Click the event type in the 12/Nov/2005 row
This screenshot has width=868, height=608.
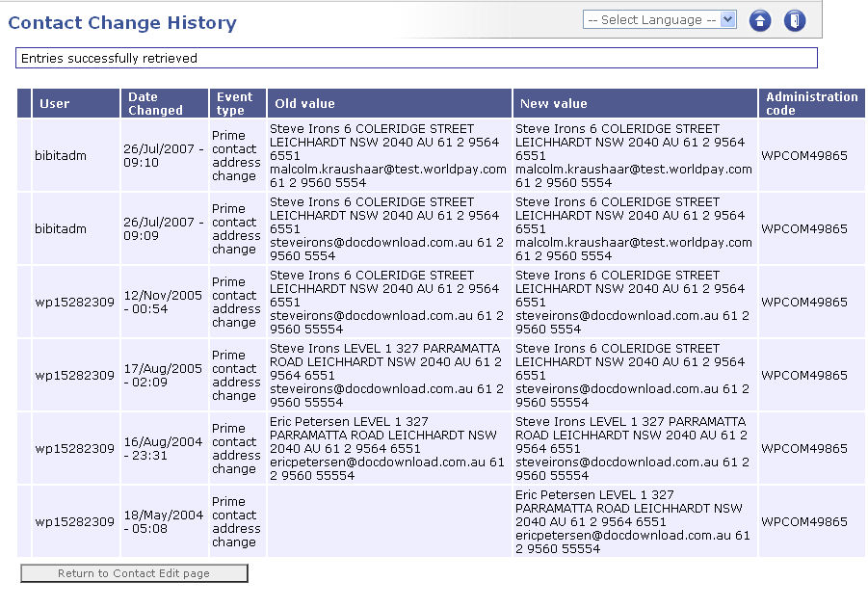pos(236,302)
